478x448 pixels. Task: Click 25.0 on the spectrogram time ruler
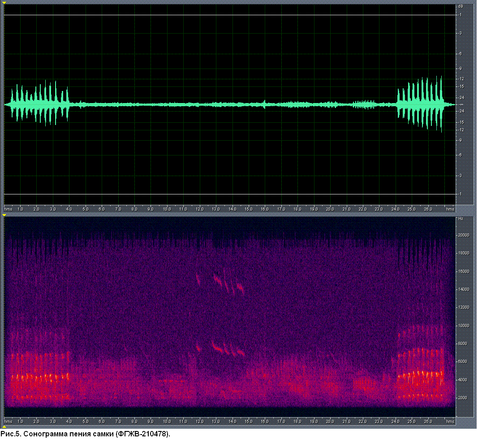(412, 422)
